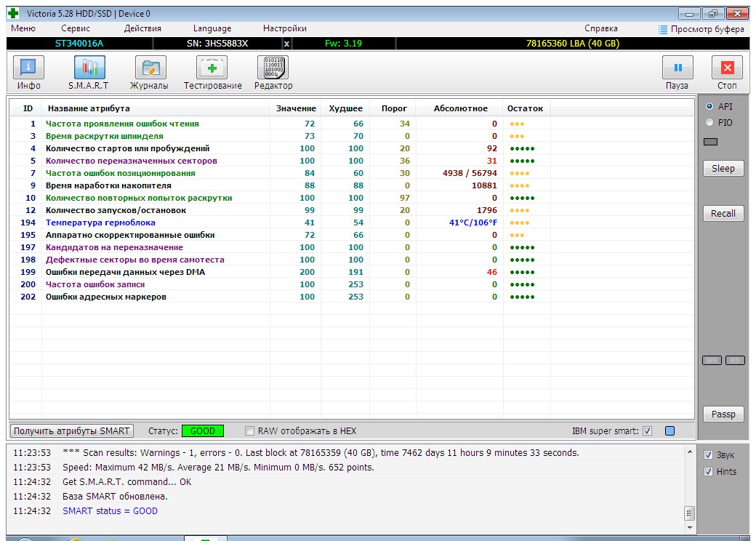Click the Sleep button
This screenshot has height=541, width=756.
(723, 168)
